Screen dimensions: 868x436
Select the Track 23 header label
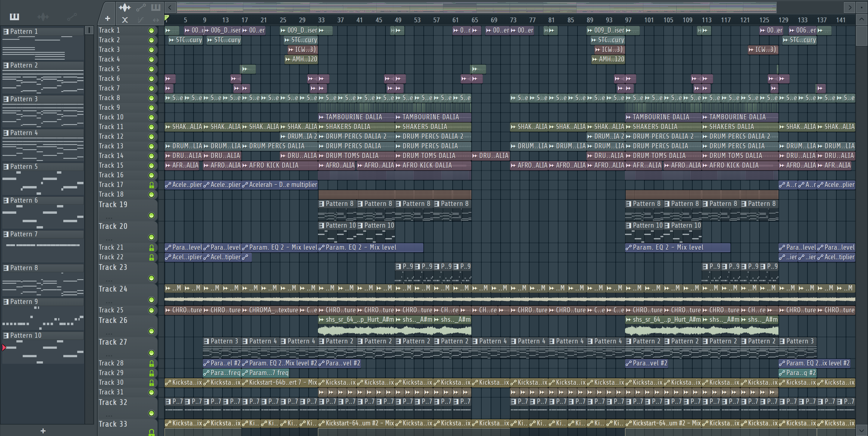coord(113,267)
